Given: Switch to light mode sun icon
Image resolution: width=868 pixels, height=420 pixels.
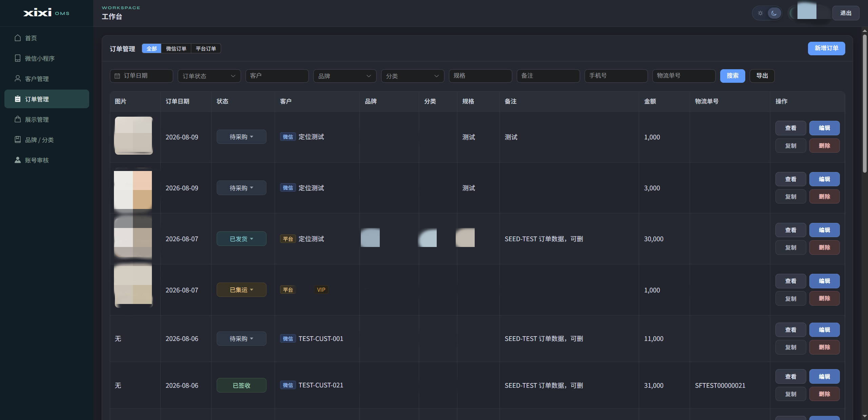Looking at the screenshot, I should (x=761, y=13).
